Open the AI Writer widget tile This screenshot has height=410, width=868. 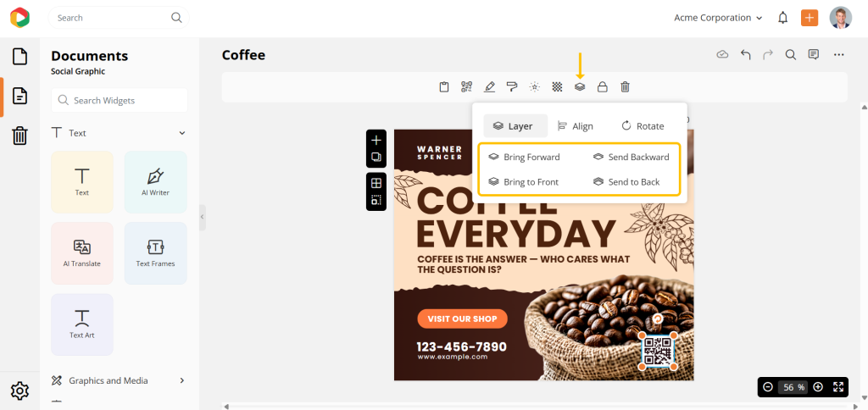(156, 182)
